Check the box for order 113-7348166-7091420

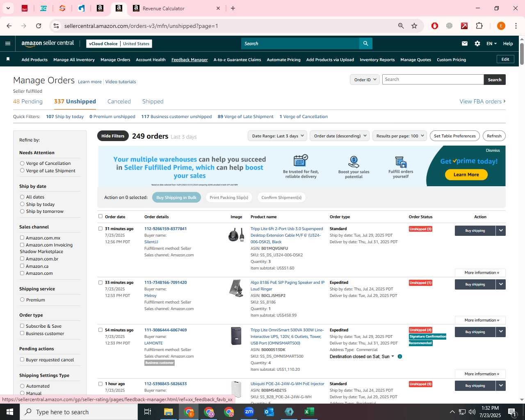(x=100, y=282)
